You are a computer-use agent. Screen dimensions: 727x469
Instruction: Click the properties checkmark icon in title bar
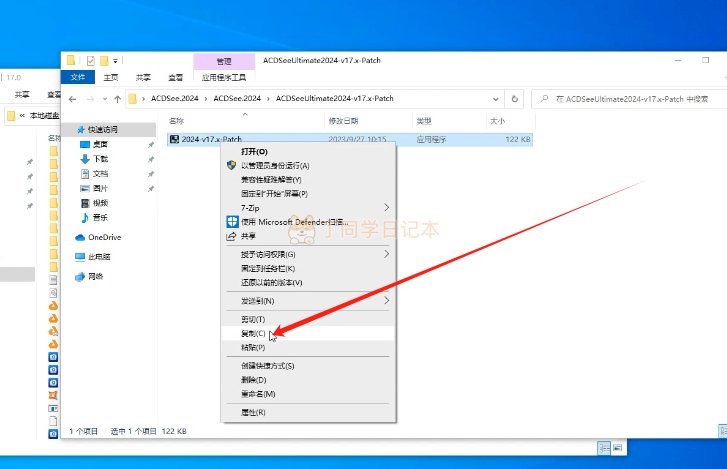tap(90, 60)
